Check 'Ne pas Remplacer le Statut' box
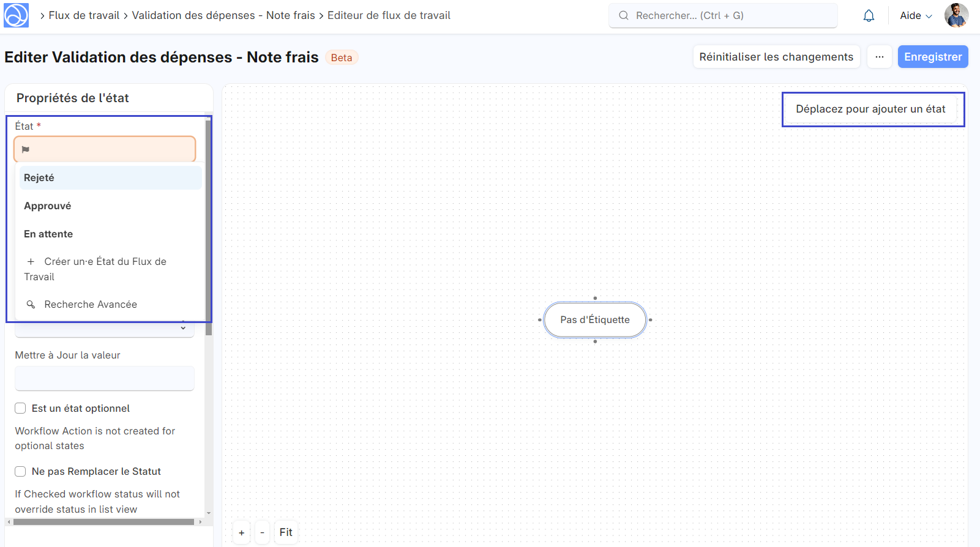Viewport: 980px width, 547px height. click(x=20, y=471)
